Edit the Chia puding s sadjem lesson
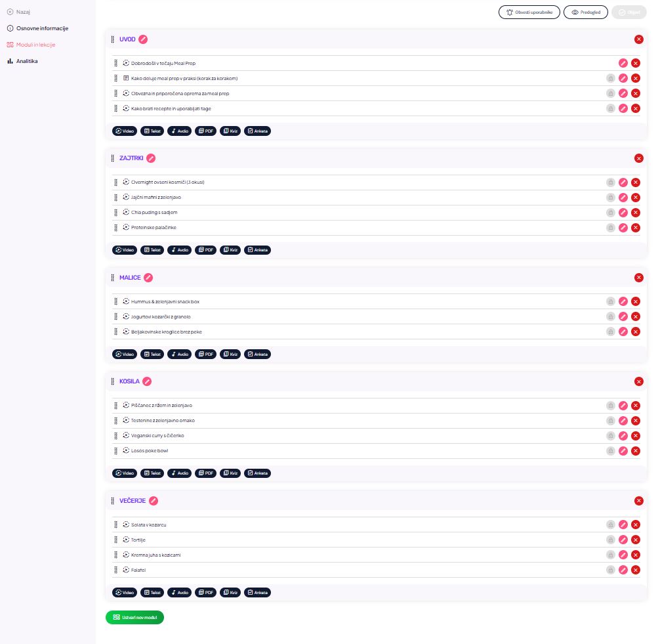The height and width of the screenshot is (644, 658). (x=623, y=213)
